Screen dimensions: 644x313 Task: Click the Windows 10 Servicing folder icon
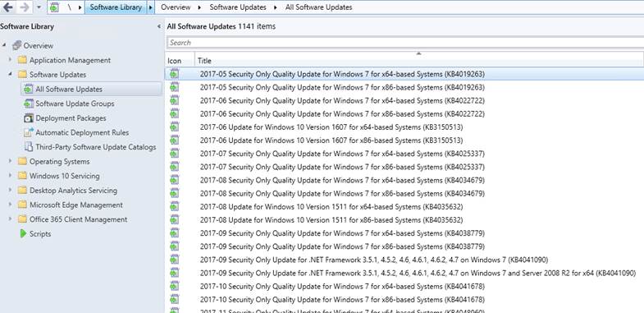pos(22,176)
